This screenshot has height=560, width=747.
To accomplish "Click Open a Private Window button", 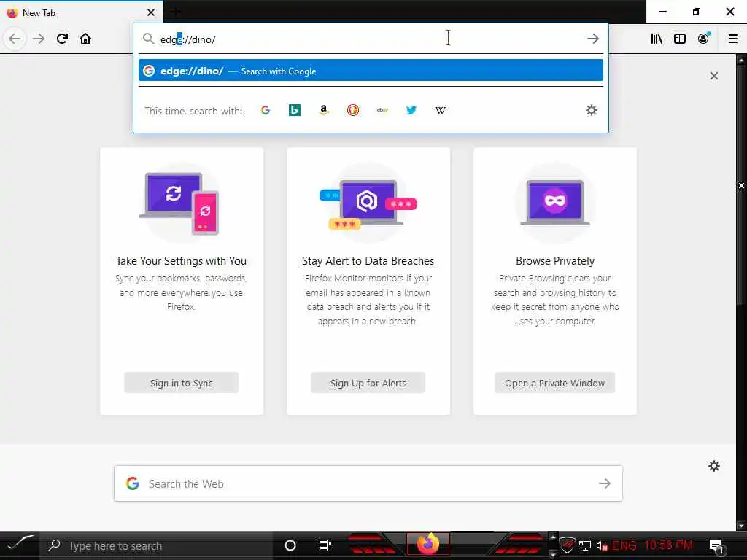I will pos(554,383).
